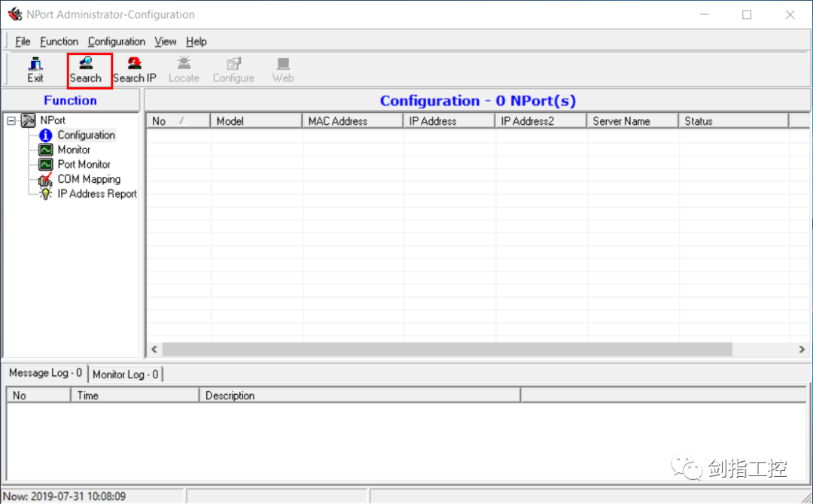Open the View menu

166,41
